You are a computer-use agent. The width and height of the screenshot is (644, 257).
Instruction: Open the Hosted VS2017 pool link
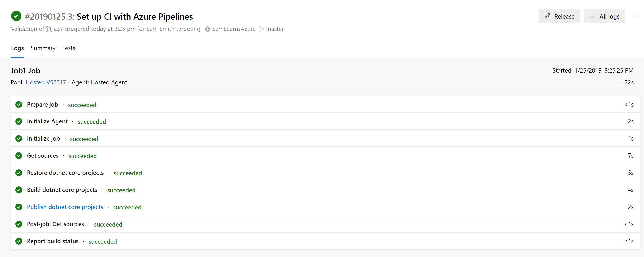tap(46, 82)
